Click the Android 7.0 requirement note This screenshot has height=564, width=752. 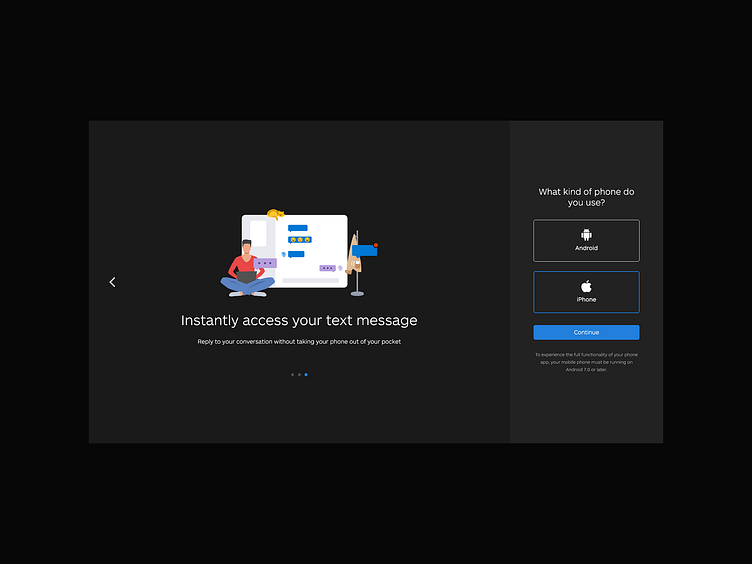(x=586, y=362)
